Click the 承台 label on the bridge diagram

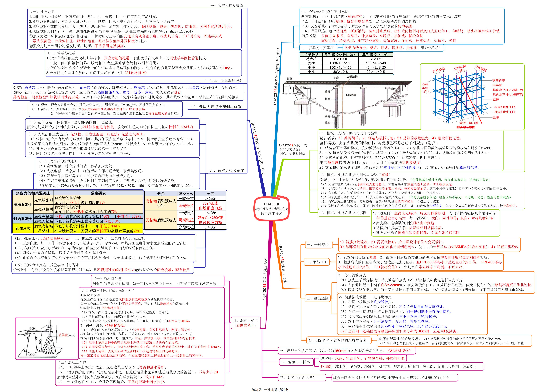click(x=327, y=116)
